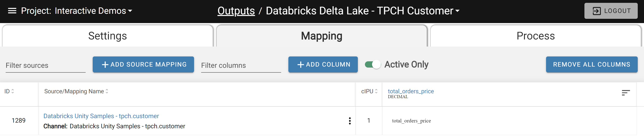
Task: Click the DECIMAL datatype label
Action: click(398, 97)
